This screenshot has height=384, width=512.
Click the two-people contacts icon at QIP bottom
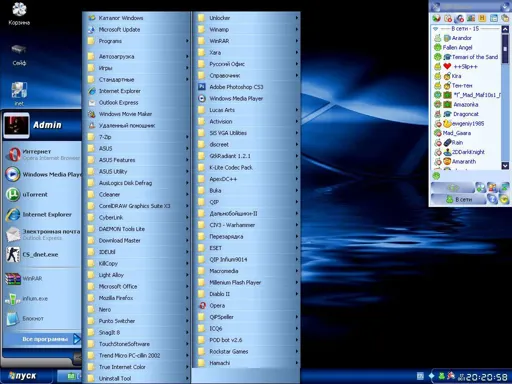492,187
